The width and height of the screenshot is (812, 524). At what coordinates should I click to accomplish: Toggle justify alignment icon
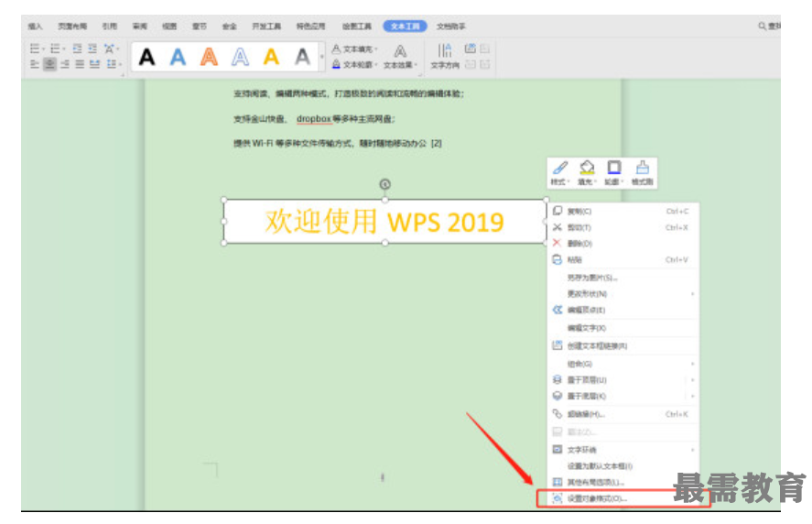(80, 64)
